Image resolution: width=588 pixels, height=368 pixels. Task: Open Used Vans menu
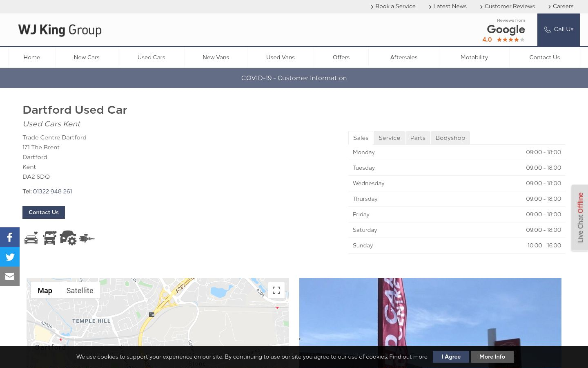281,57
